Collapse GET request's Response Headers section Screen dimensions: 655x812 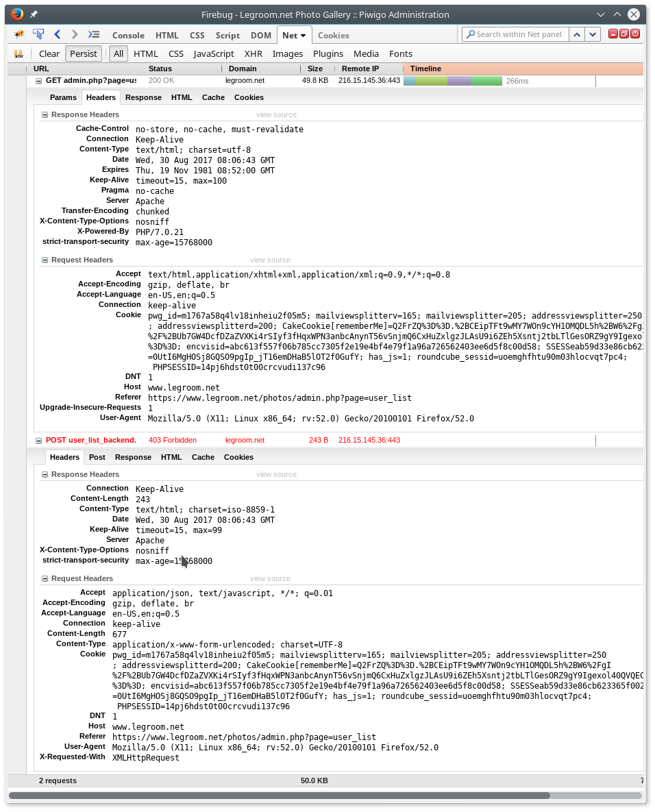[45, 115]
